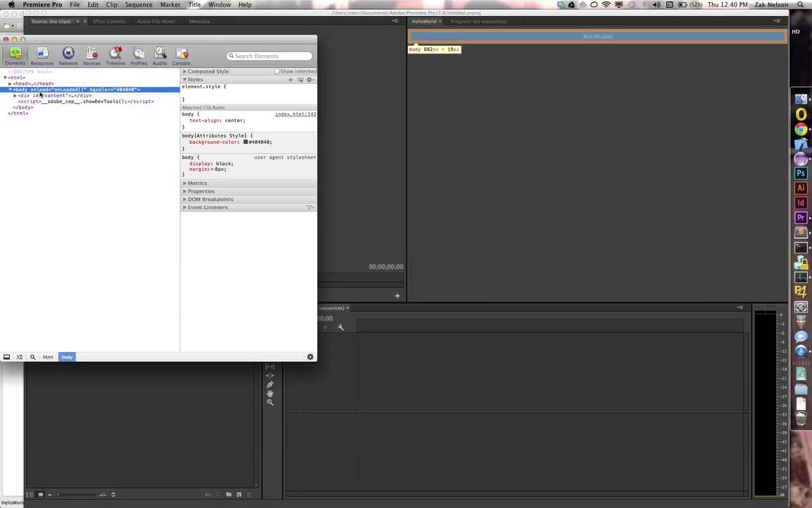Open Event Listeners filter dropdown
Image resolution: width=812 pixels, height=508 pixels.
point(309,207)
